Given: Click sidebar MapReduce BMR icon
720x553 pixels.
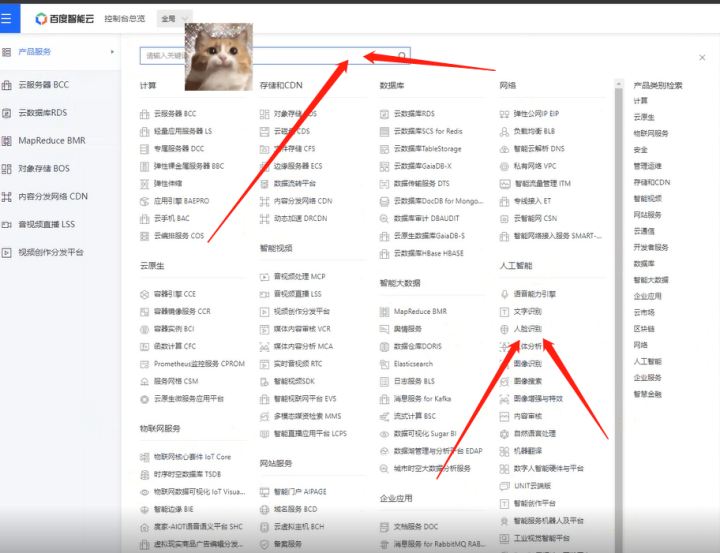Looking at the screenshot, I should click(x=6, y=141).
